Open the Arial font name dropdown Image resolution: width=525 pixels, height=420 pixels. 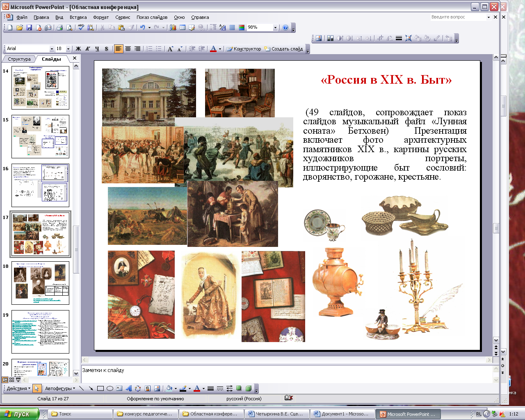coord(52,49)
